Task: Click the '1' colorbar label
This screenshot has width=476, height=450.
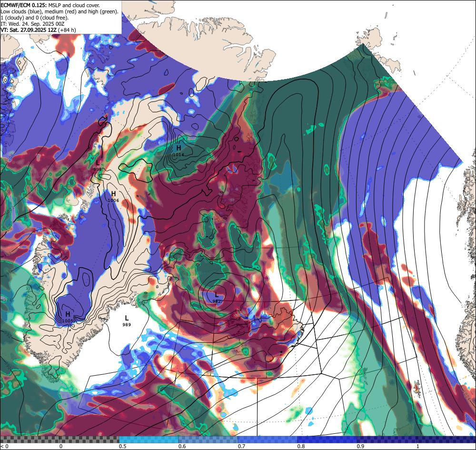Action: coord(418,446)
